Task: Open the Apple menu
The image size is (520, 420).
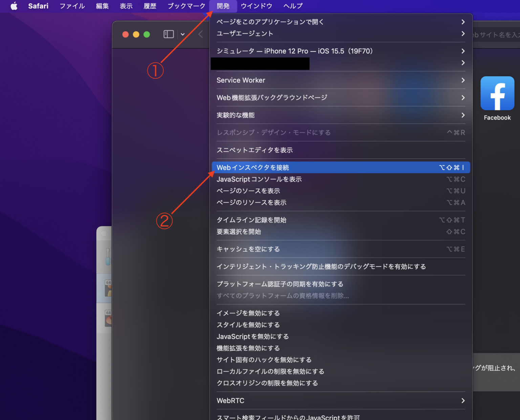Action: pos(14,6)
